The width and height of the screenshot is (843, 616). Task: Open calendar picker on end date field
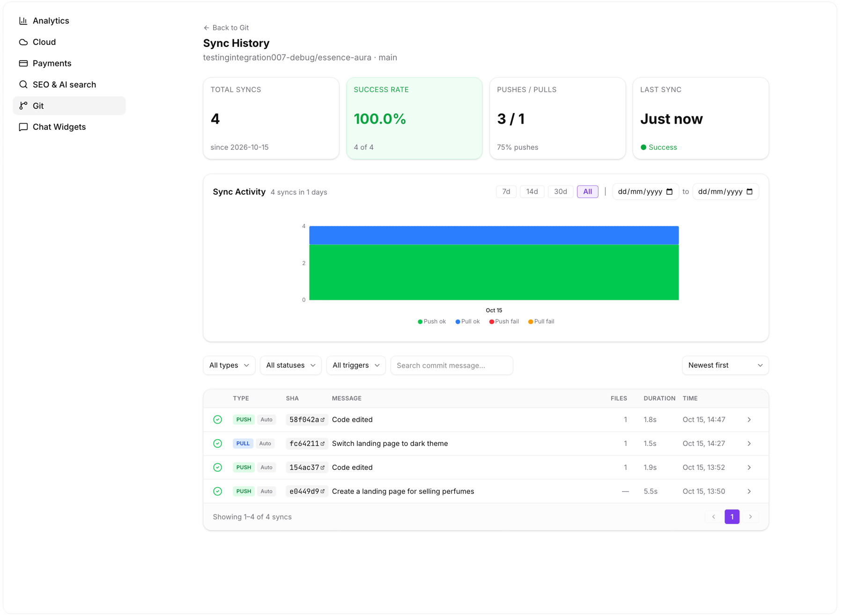pos(749,192)
